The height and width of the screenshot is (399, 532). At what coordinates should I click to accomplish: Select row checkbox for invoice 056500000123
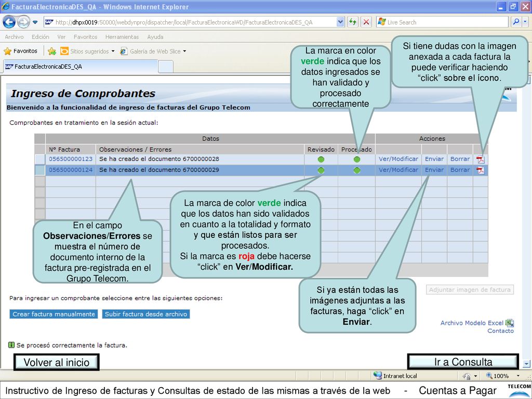click(40, 159)
